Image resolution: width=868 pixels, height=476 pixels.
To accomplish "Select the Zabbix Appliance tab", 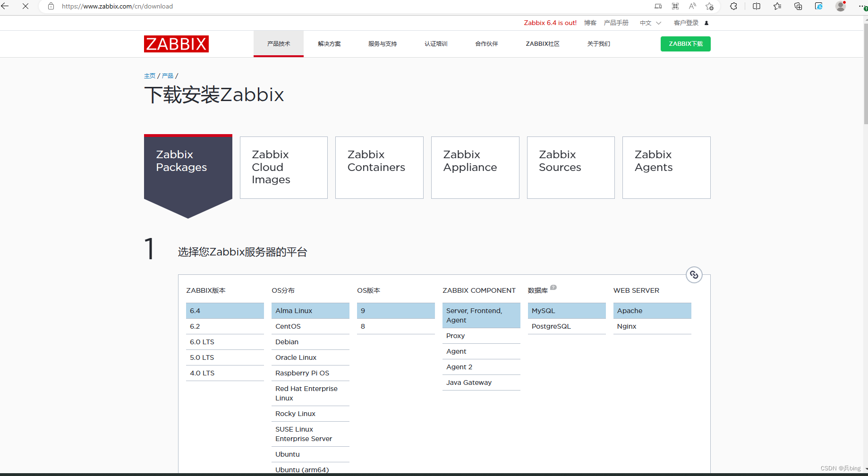I will 475,168.
